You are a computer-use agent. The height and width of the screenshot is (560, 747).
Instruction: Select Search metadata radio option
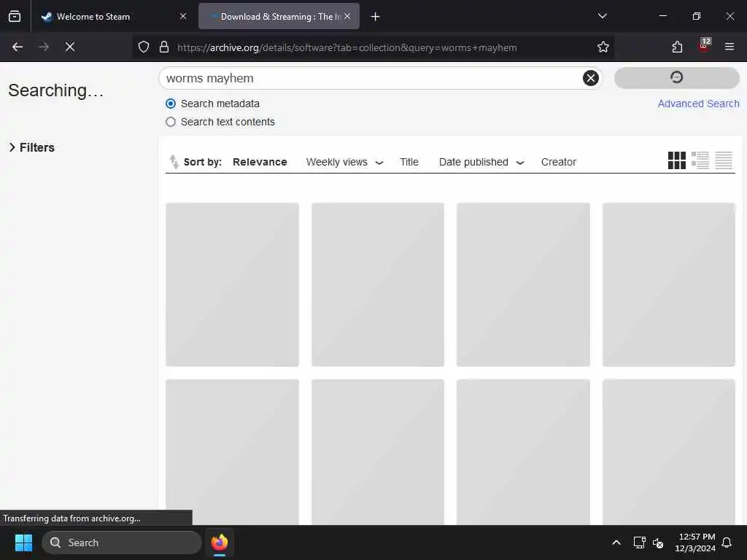click(x=171, y=104)
